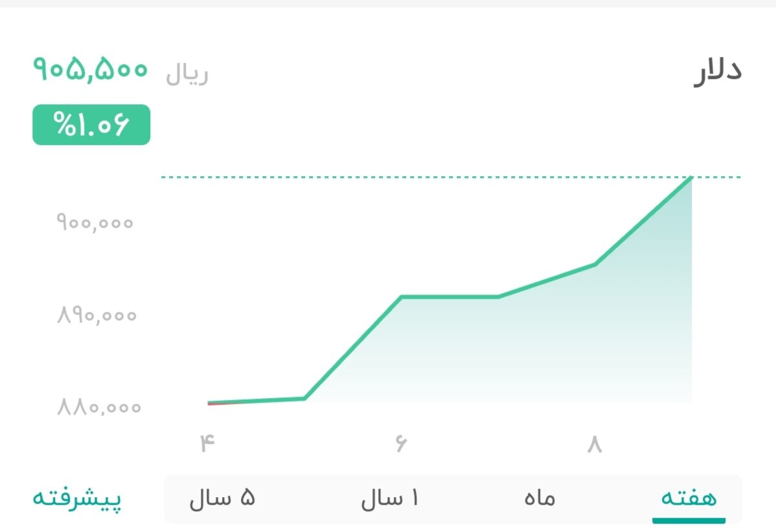Viewport: 776px width, 532px height.
Task: Open the ۱ سال (1 year) chart view
Action: tap(389, 498)
